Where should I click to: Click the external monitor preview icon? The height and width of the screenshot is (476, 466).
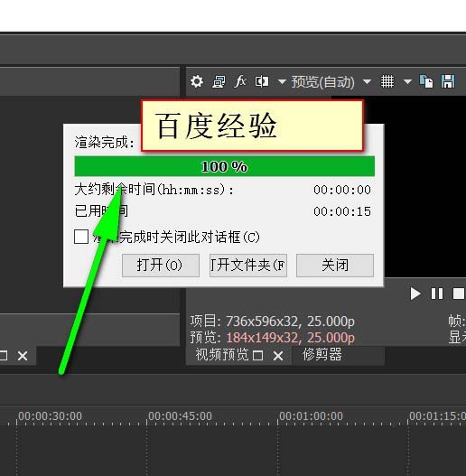(x=219, y=81)
